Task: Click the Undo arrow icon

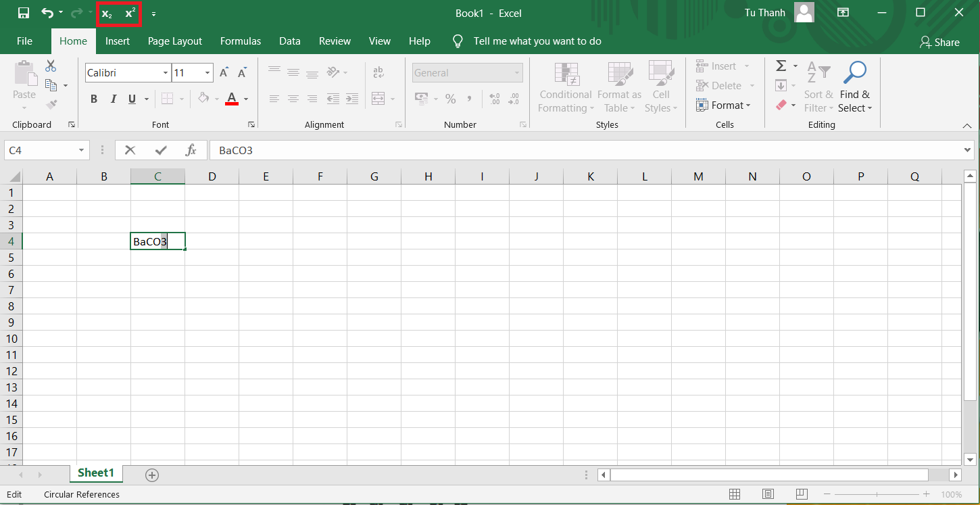Action: [x=47, y=14]
